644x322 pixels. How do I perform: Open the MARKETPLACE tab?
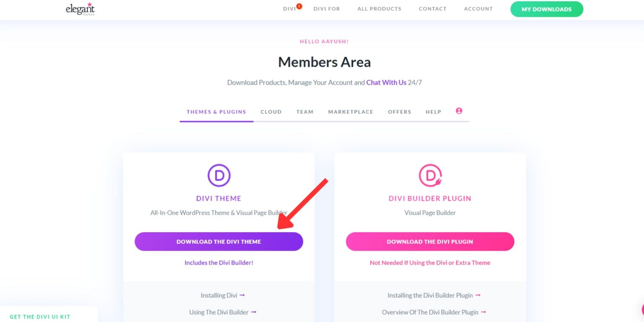click(351, 112)
